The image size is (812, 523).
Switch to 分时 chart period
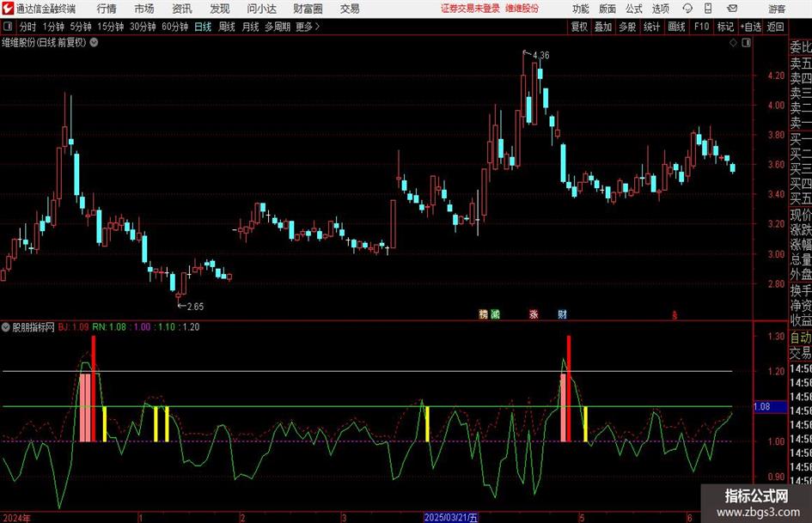click(x=28, y=27)
